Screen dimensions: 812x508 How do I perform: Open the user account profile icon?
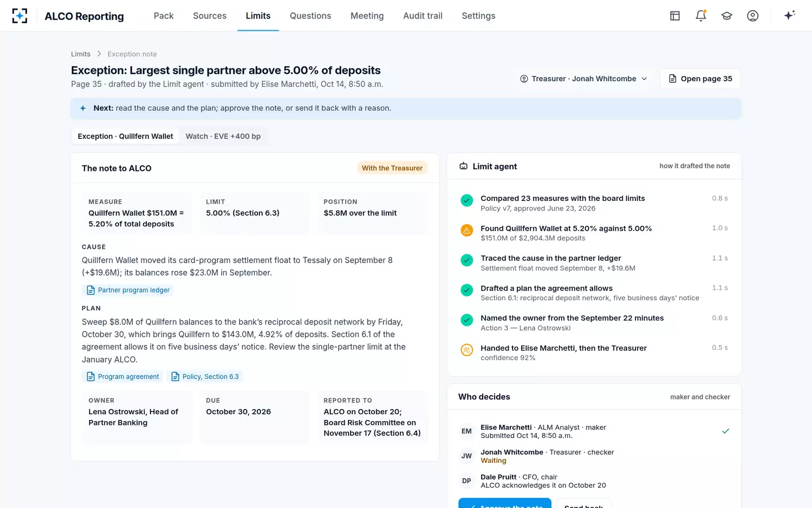pyautogui.click(x=753, y=16)
